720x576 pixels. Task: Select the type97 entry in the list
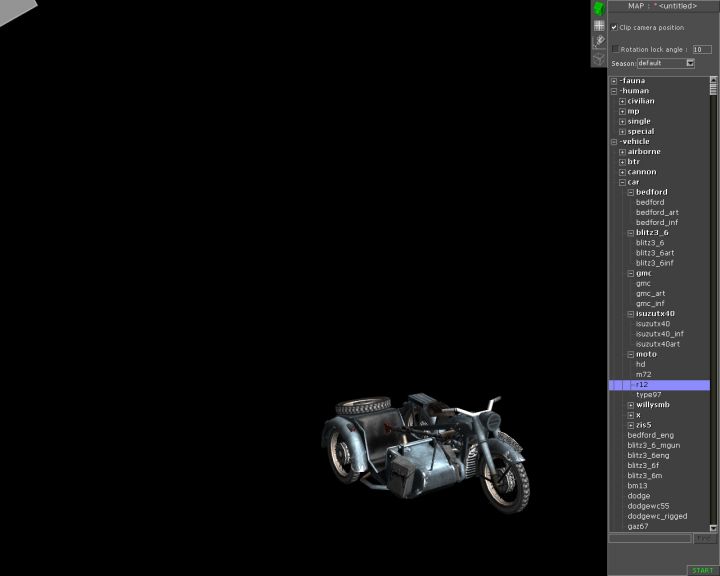pos(649,395)
